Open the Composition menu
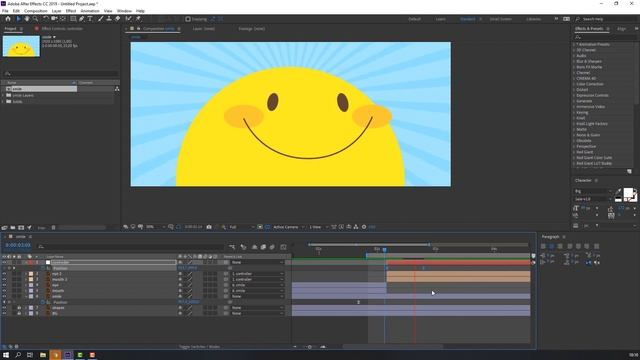 point(36,11)
